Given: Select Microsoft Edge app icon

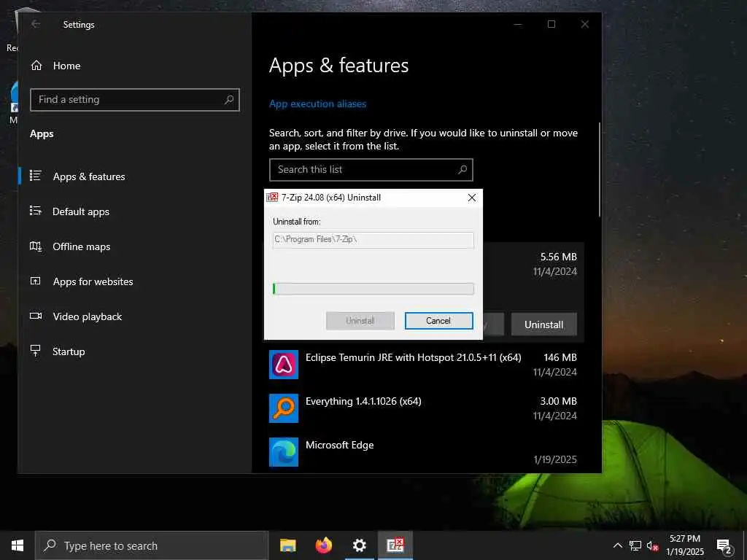Looking at the screenshot, I should point(284,452).
